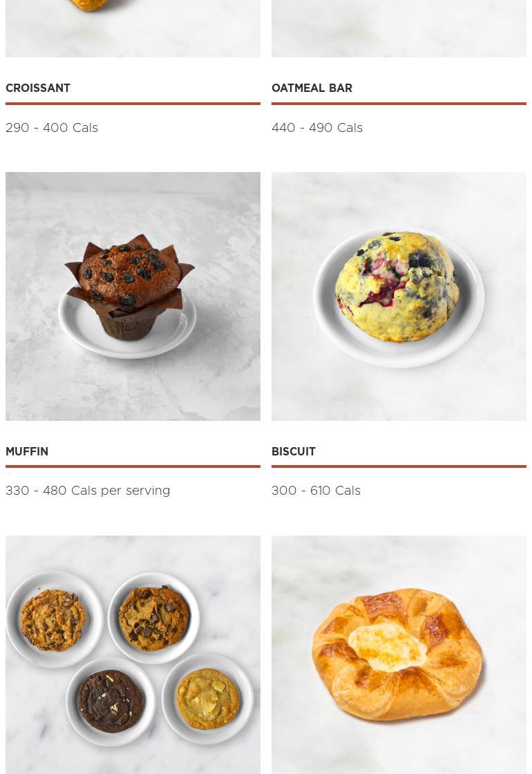
Task: Click the 290 - 400 Cals text
Action: click(x=52, y=127)
